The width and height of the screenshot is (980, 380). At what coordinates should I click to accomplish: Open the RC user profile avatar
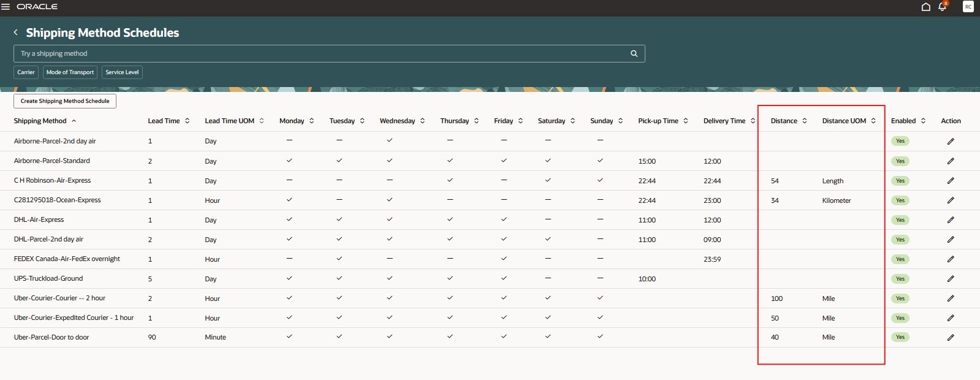(968, 7)
